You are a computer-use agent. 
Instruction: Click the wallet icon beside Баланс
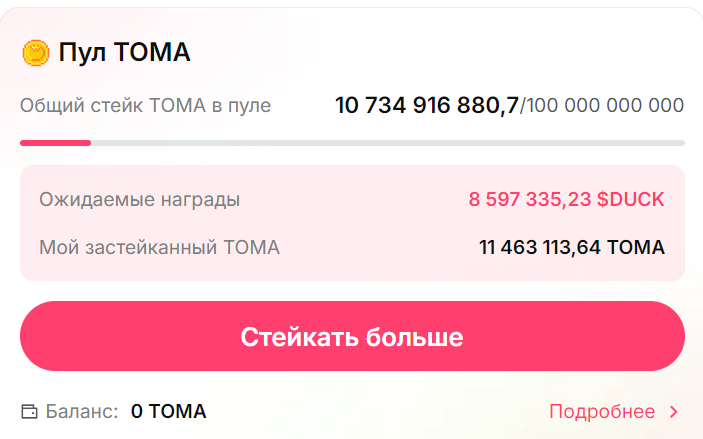click(x=29, y=411)
